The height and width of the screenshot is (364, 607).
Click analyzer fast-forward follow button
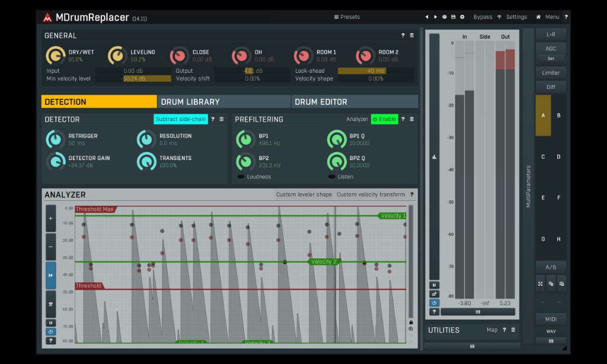(51, 275)
